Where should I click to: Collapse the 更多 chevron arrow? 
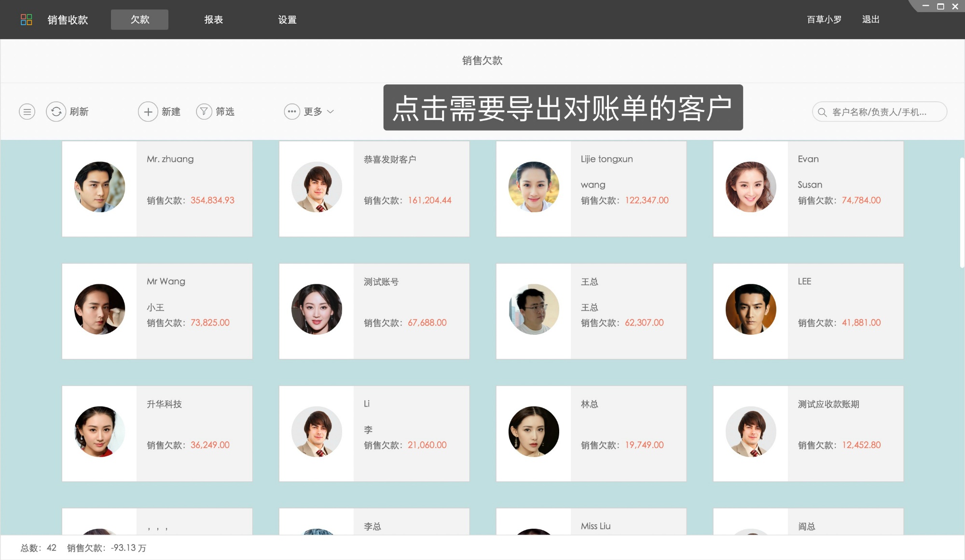click(331, 111)
